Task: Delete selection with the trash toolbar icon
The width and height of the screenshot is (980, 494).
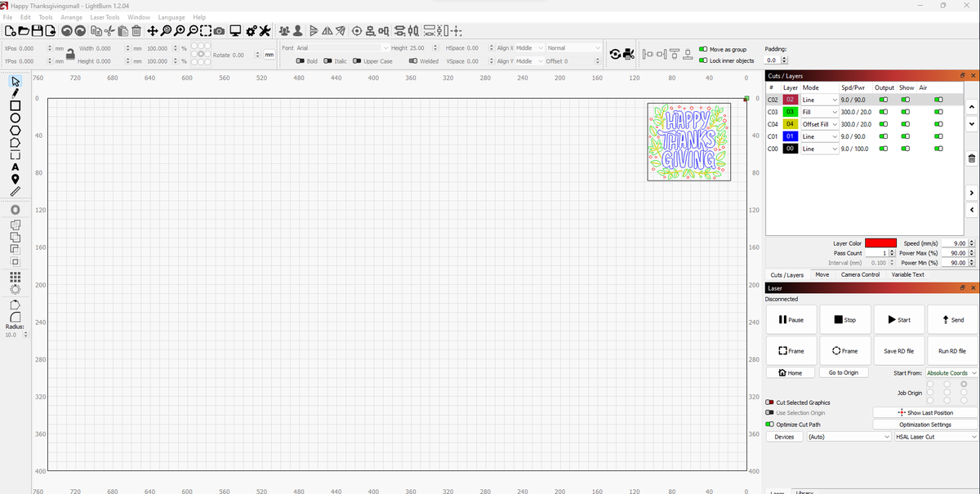Action: (136, 31)
